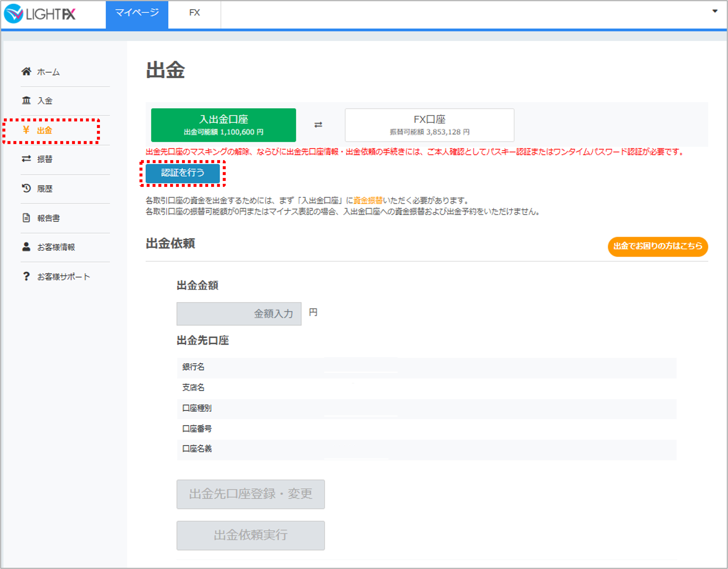728x569 pixels.
Task: Open the dropdown arrow at top right
Action: click(x=715, y=12)
